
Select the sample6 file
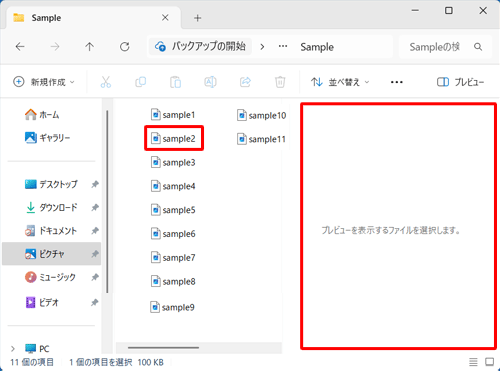pyautogui.click(x=173, y=234)
